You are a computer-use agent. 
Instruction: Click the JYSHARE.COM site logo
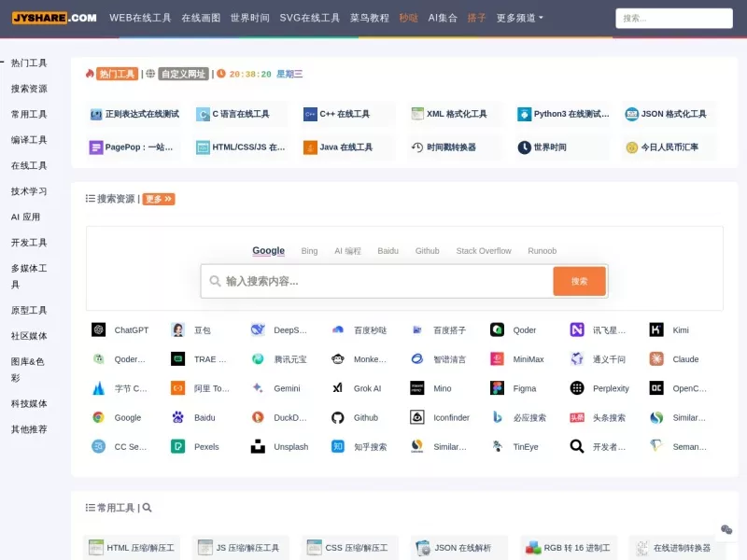54,18
